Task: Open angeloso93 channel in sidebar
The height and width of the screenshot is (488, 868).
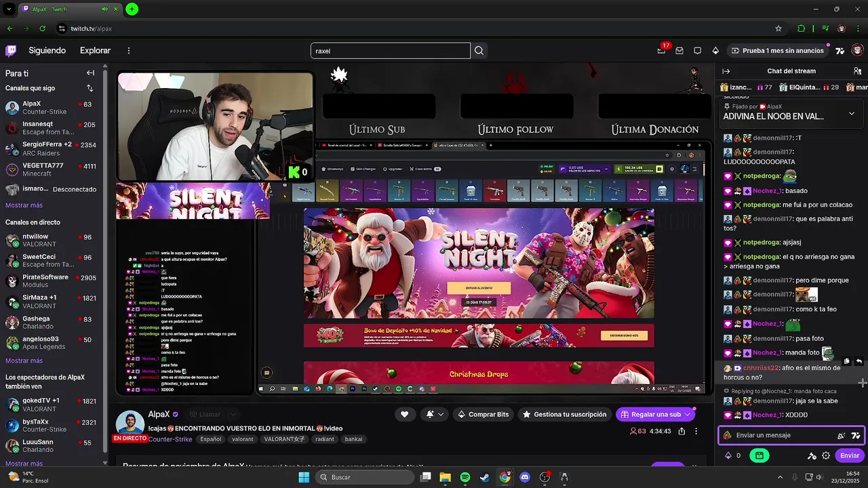Action: pyautogui.click(x=52, y=343)
